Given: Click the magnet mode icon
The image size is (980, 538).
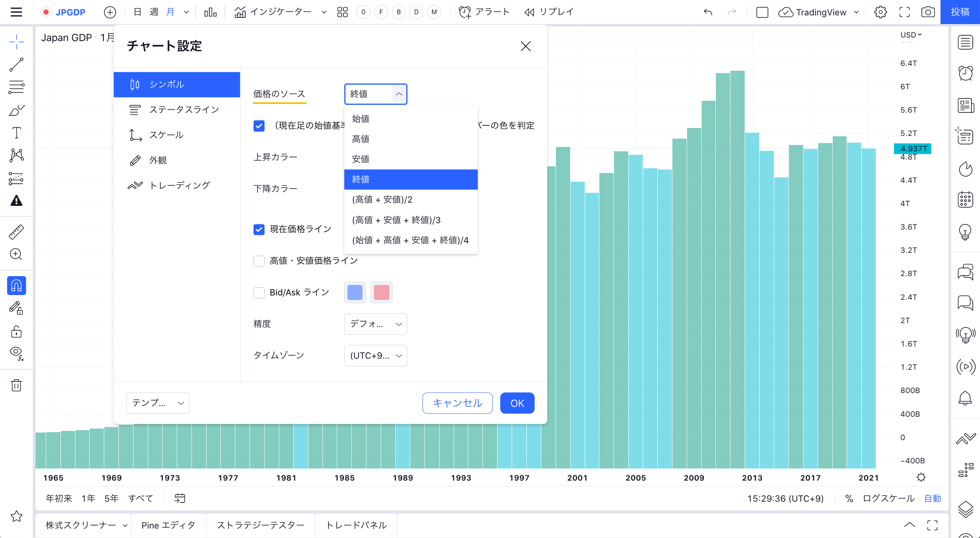Looking at the screenshot, I should point(16,286).
